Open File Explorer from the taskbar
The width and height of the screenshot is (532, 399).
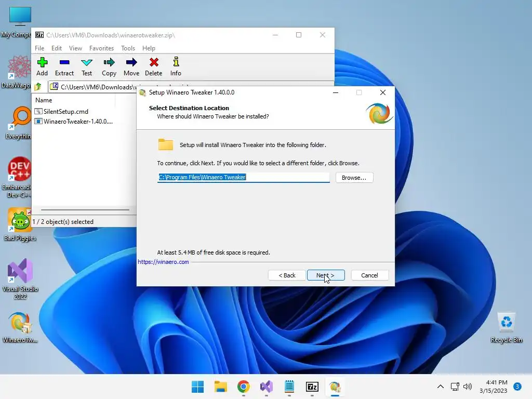click(x=220, y=387)
